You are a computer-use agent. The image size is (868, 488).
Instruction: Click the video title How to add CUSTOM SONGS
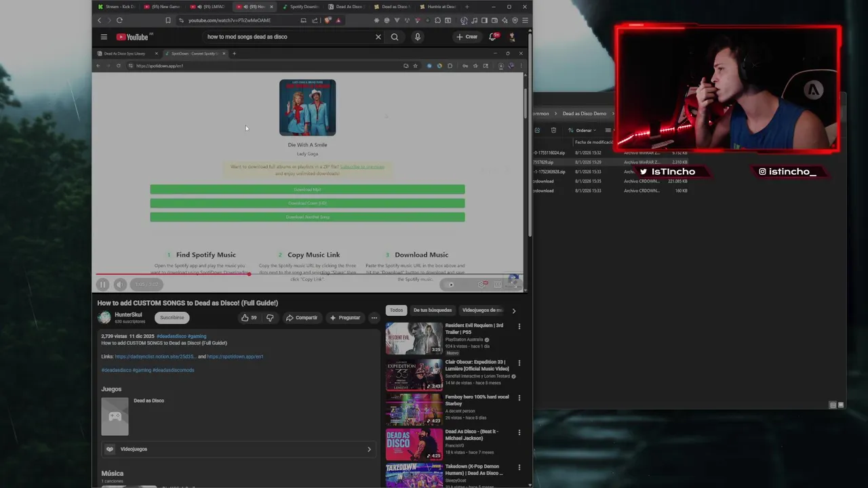(x=188, y=303)
